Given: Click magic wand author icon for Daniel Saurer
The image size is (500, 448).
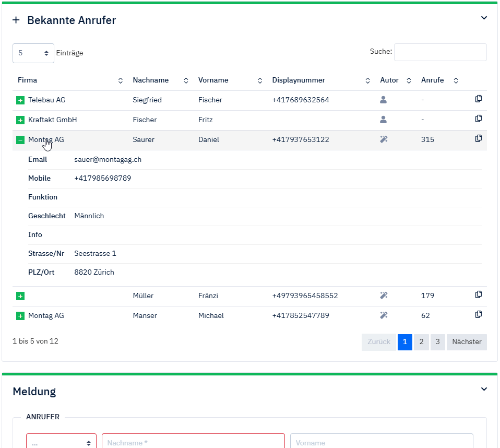Looking at the screenshot, I should coord(384,139).
